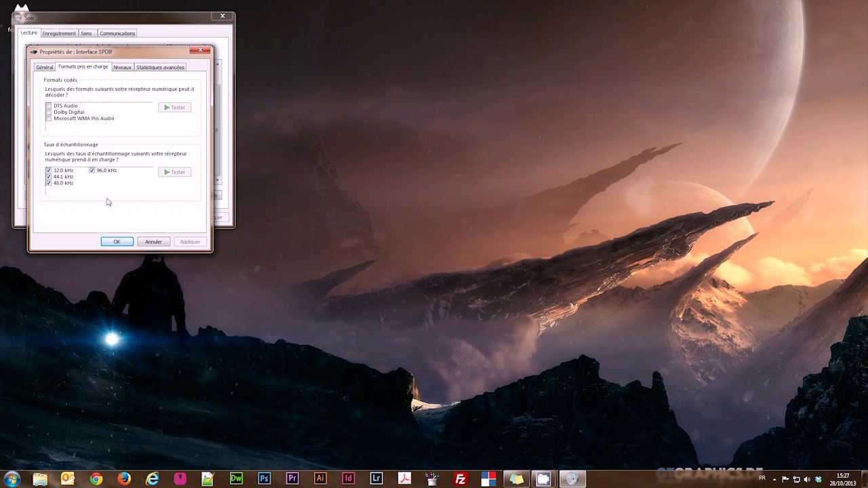This screenshot has height=488, width=868.
Task: Open the Niveaux tab
Action: click(x=122, y=67)
